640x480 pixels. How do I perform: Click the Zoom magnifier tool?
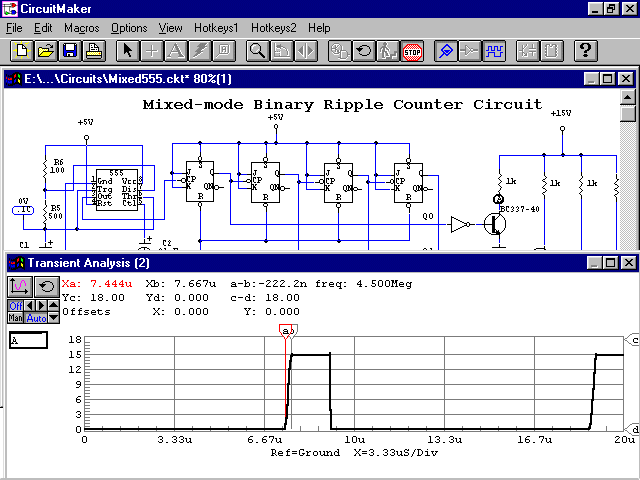257,50
